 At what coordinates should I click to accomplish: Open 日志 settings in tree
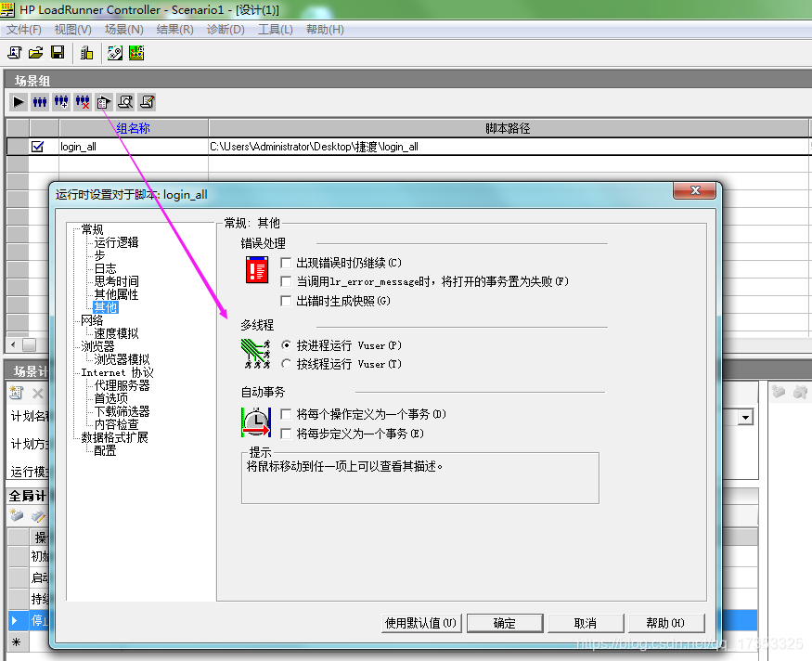(x=105, y=268)
